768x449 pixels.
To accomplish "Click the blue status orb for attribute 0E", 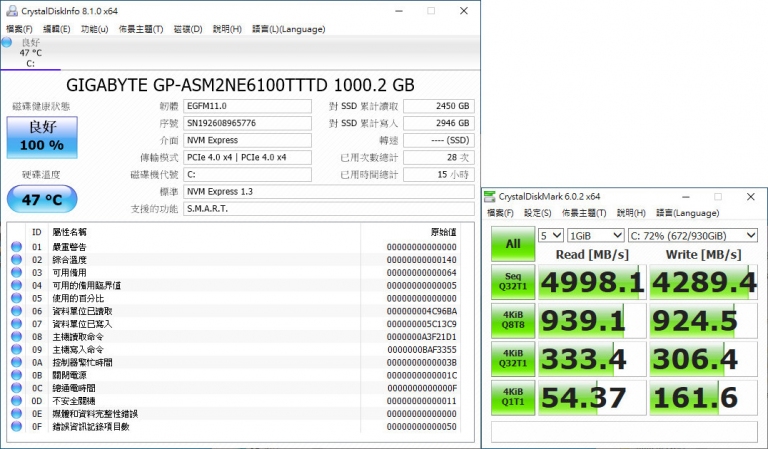I will [x=17, y=413].
